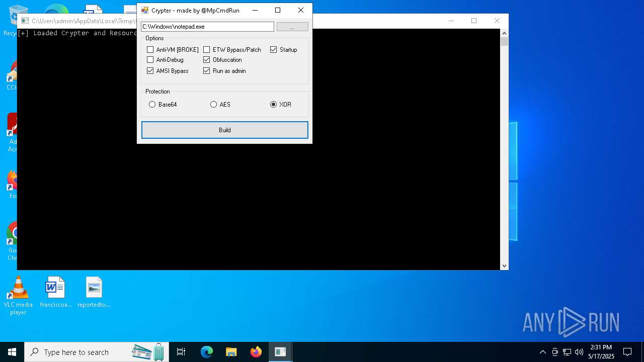Maximize the console window
Image resolution: width=644 pixels, height=362 pixels.
pyautogui.click(x=474, y=21)
